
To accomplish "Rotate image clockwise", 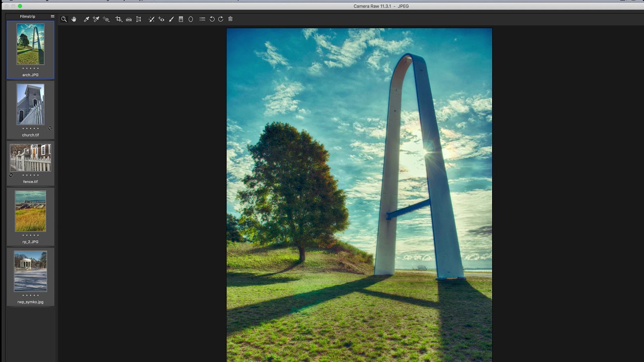I will point(220,19).
